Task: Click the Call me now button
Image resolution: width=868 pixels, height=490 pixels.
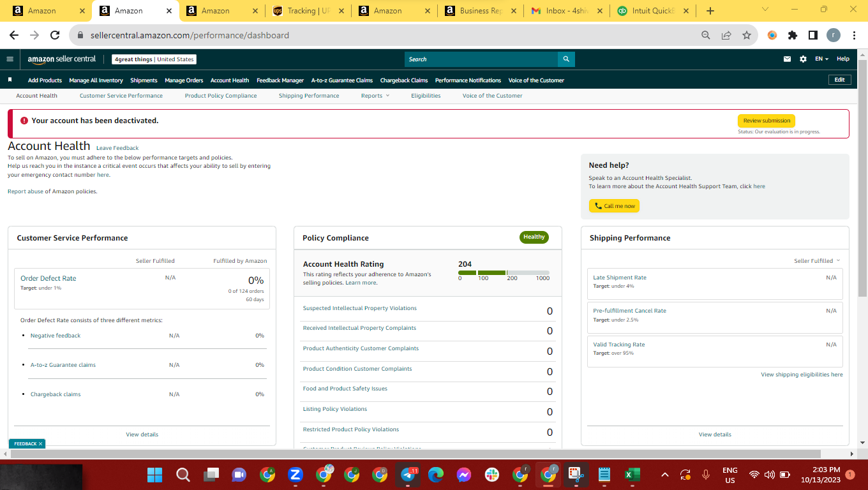Action: (x=614, y=206)
